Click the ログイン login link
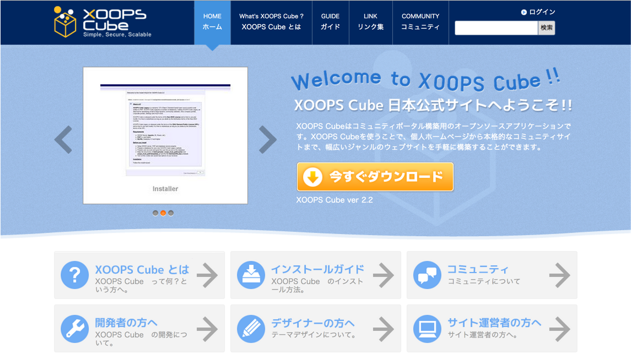This screenshot has height=364, width=631. pos(542,12)
